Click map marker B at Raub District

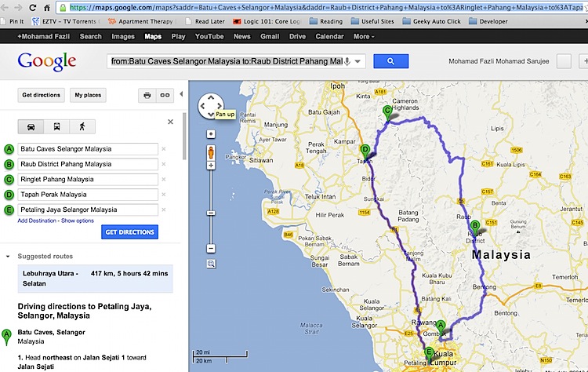click(x=475, y=228)
